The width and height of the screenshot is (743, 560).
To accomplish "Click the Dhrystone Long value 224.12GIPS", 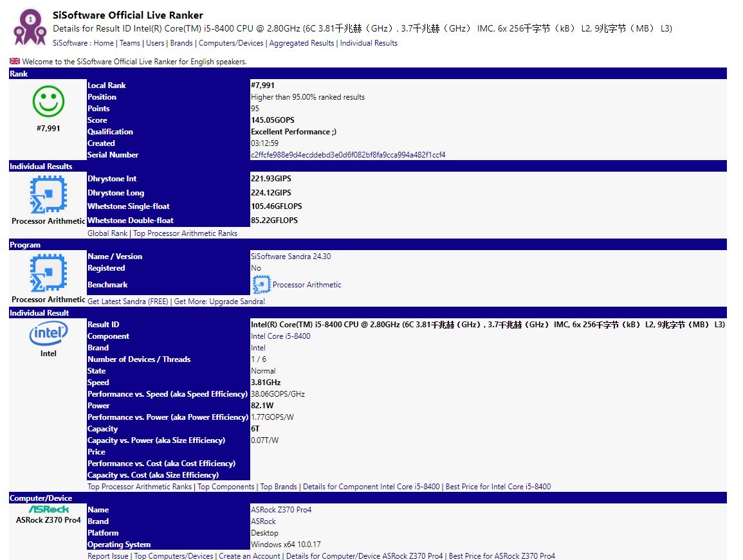I will [x=271, y=193].
